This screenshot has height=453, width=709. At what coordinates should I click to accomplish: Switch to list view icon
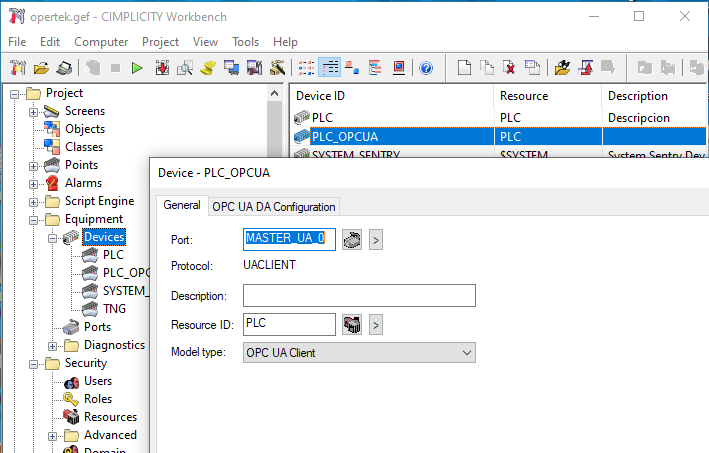tap(306, 68)
